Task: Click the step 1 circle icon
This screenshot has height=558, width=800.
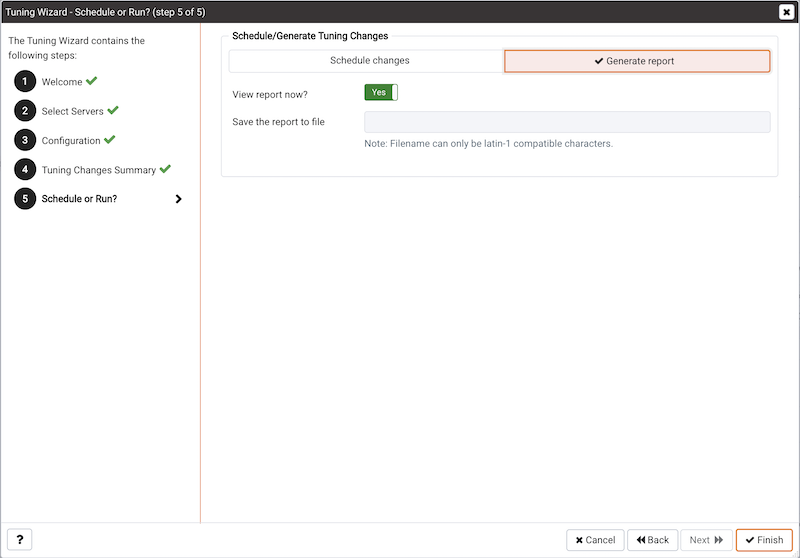Action: click(25, 81)
